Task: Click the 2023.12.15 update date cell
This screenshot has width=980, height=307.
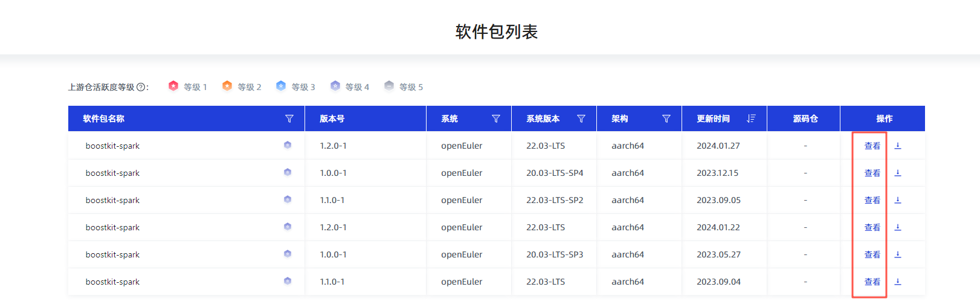Action: click(x=718, y=173)
